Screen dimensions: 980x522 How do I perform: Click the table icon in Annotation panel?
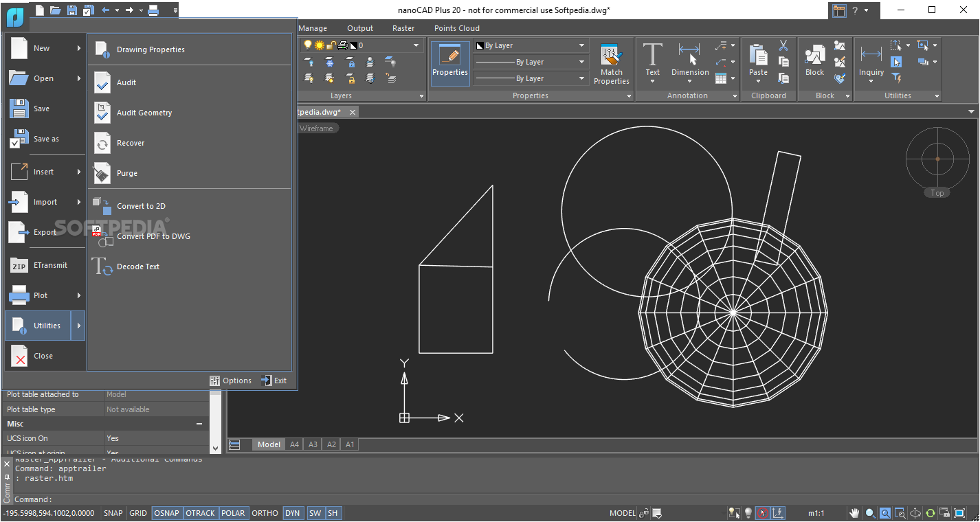point(720,78)
